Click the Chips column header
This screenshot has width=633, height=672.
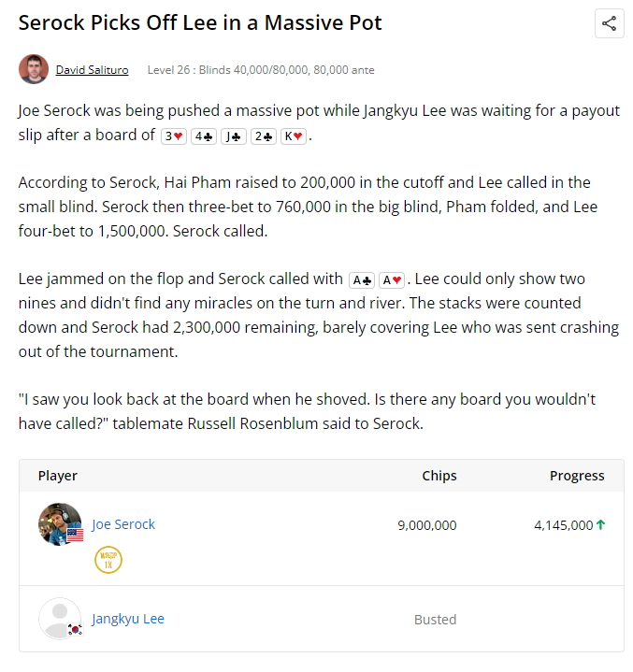click(x=439, y=476)
